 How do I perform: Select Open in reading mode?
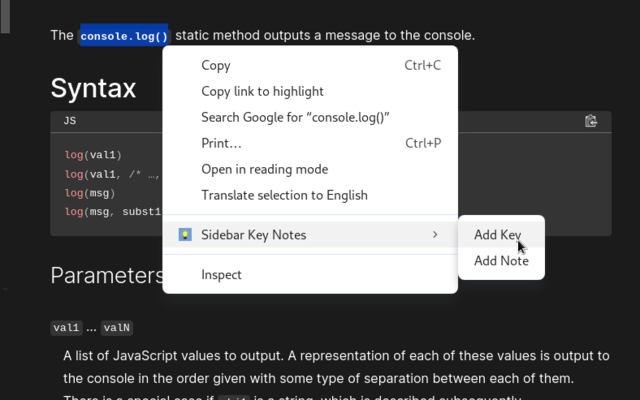310,169
